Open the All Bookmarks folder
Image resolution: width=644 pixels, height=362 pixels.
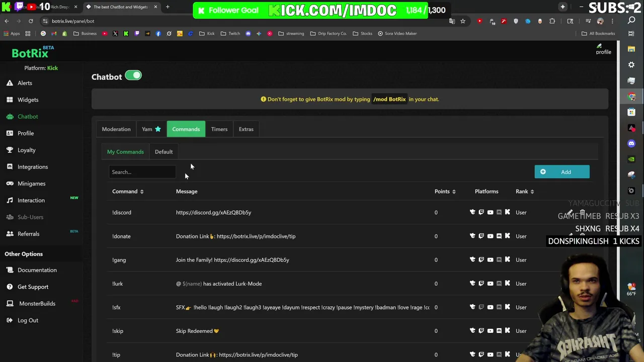point(598,34)
